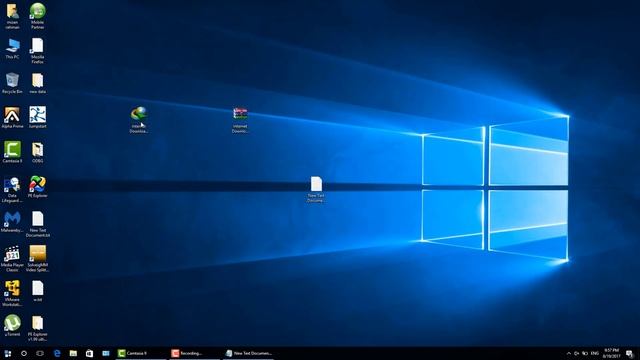Open the VMware Workstation shortcut
Viewport: 640px width, 360px height.
click(x=12, y=293)
